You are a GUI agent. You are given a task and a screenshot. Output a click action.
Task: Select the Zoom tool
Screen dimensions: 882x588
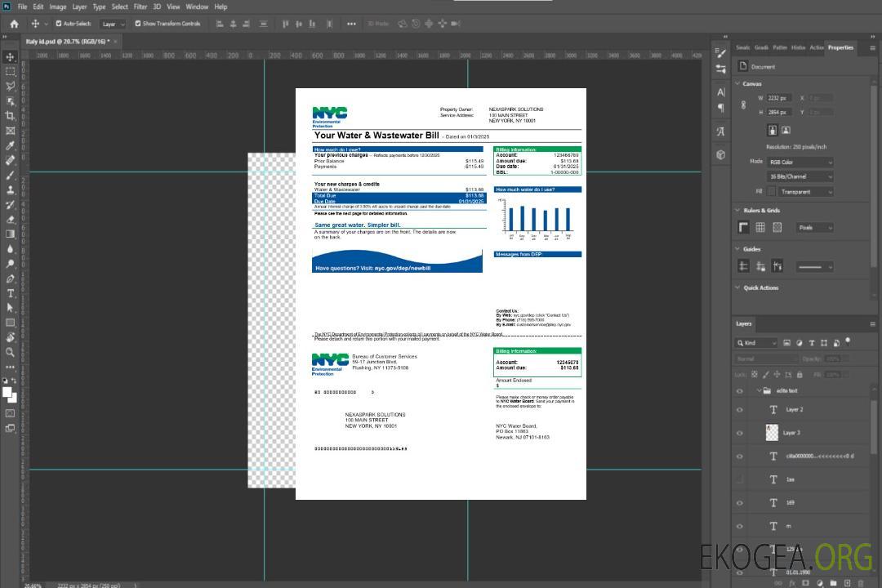pos(10,352)
